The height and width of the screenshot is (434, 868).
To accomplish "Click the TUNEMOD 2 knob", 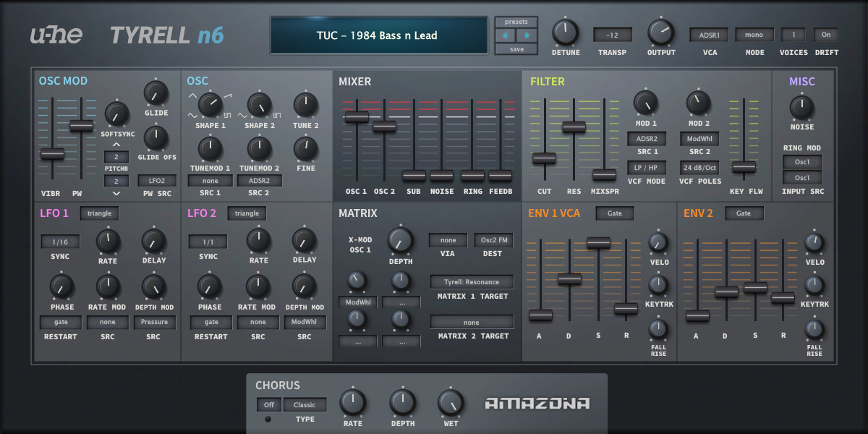I will tap(259, 149).
